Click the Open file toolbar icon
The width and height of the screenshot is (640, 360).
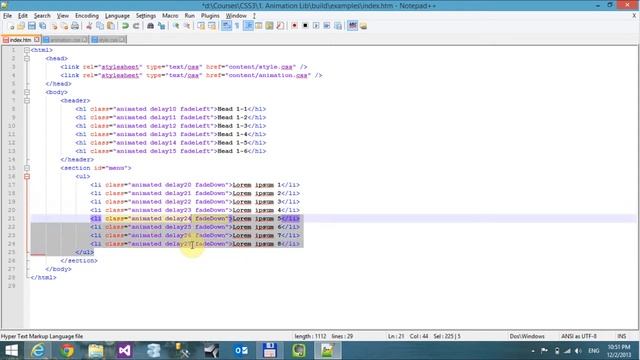[21, 26]
